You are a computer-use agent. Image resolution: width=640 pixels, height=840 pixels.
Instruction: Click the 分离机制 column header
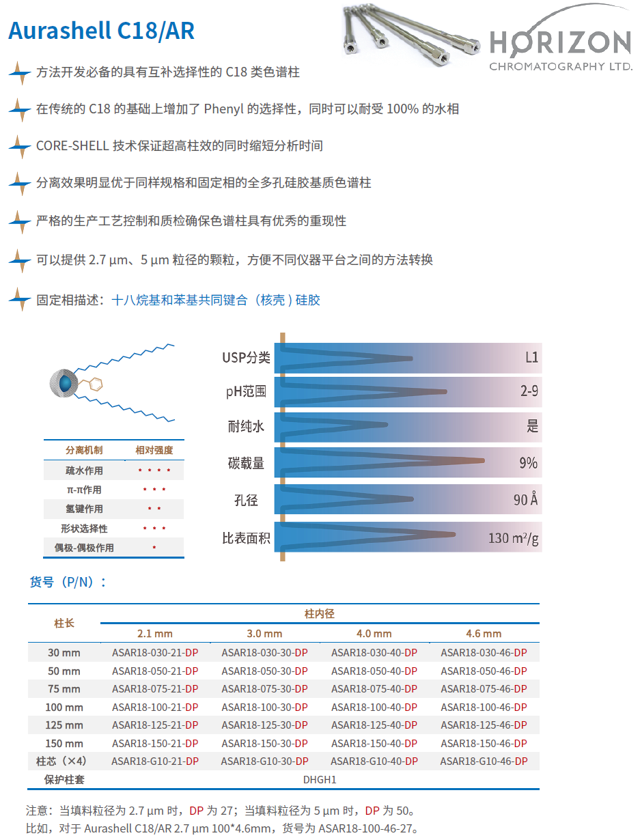pos(84,450)
